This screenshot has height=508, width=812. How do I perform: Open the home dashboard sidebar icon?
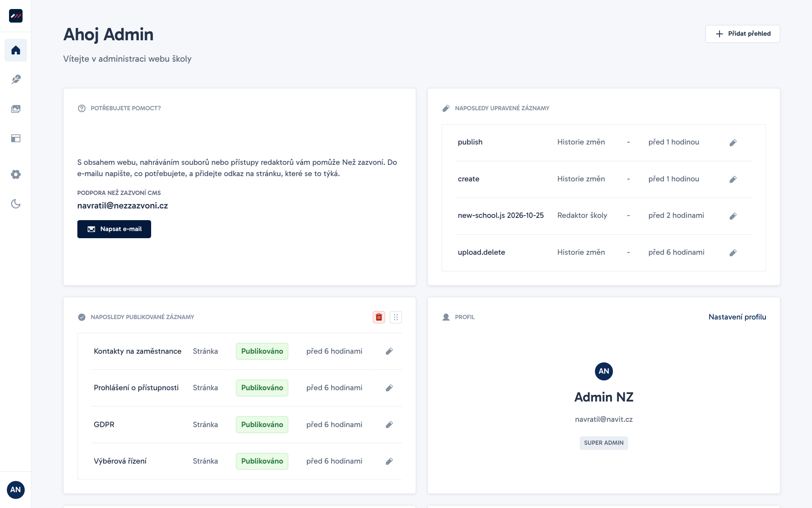16,50
